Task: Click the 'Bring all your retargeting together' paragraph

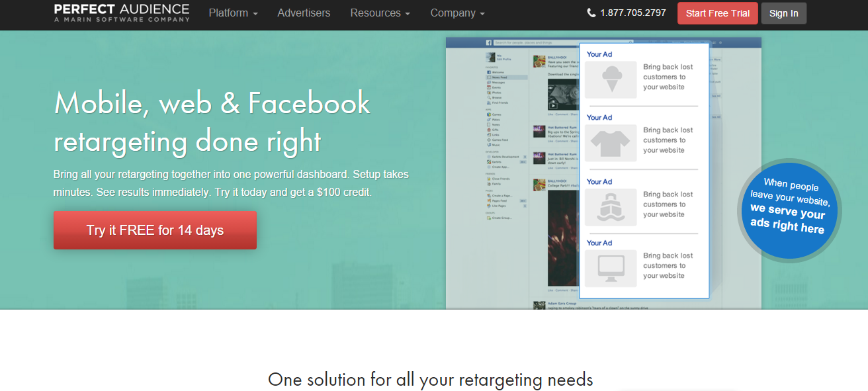Action: 231,184
